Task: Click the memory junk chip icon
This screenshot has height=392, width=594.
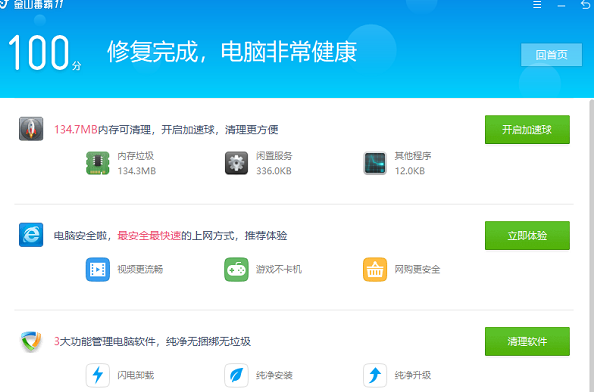Action: (x=98, y=163)
